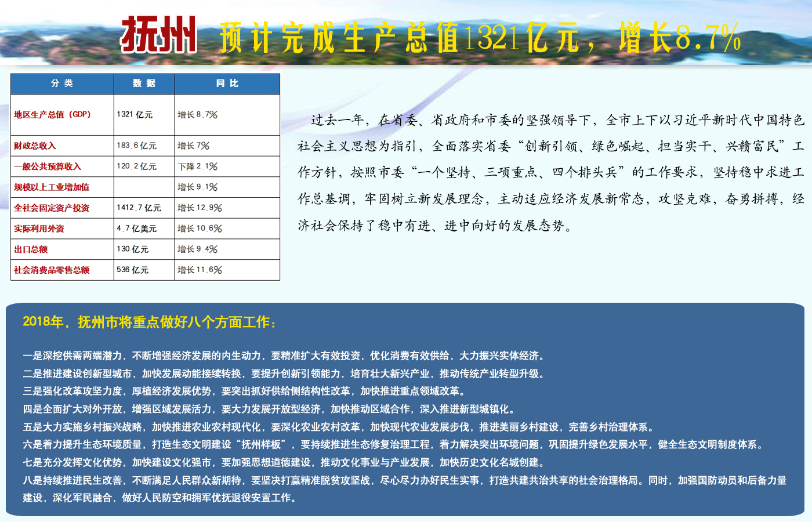Click the paragraph beginning "过去一年"
This screenshot has height=522, width=812.
[x=551, y=172]
